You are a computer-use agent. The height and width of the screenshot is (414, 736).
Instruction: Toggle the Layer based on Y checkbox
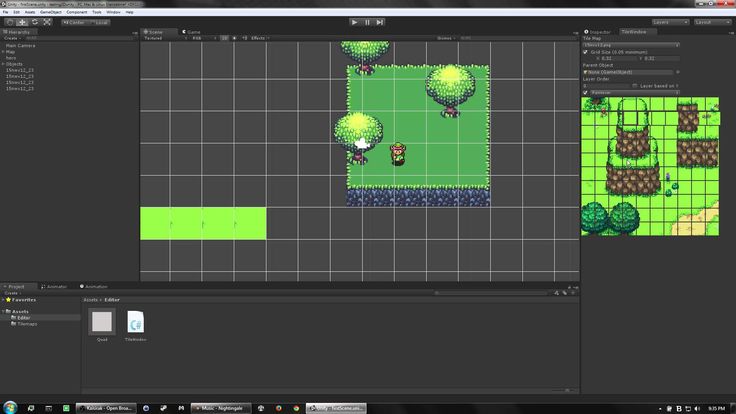click(635, 86)
